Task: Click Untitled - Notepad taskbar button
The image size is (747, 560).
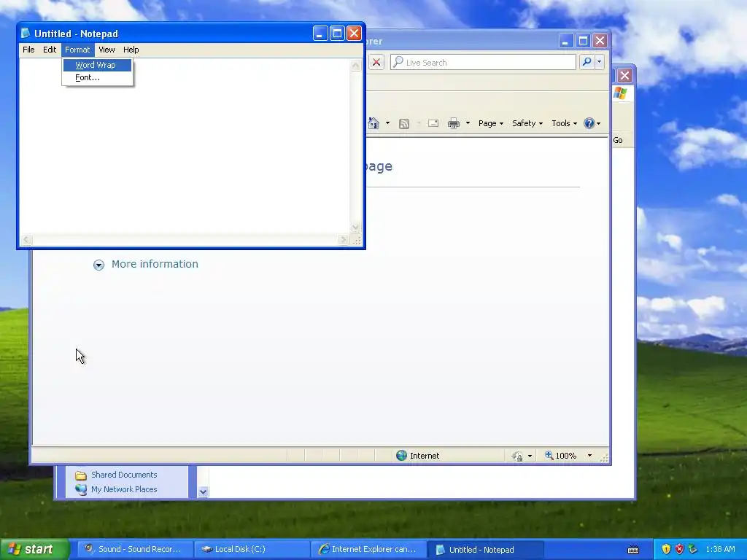Action: (484, 550)
